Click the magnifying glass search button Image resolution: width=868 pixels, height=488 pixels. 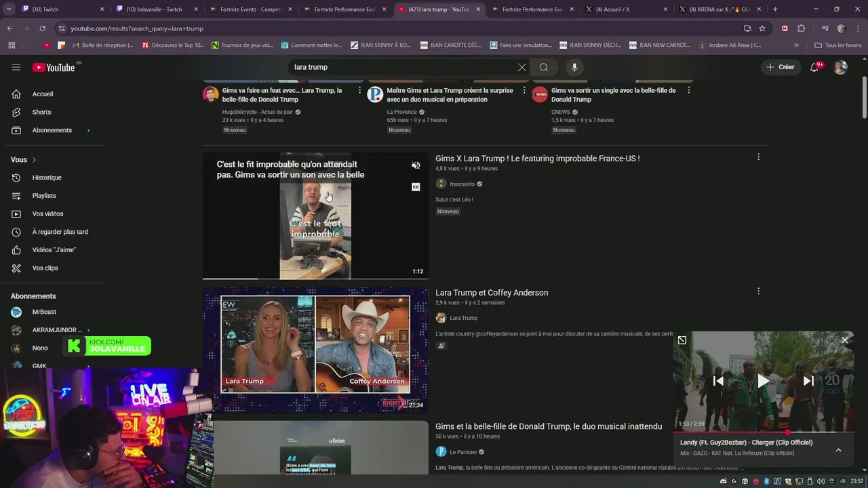pyautogui.click(x=544, y=67)
